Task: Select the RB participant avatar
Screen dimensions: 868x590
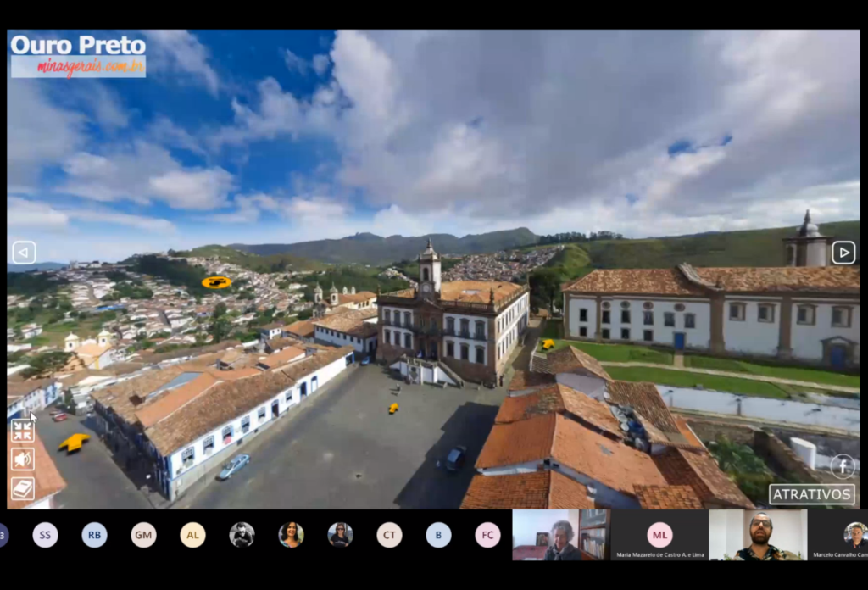Action: click(94, 535)
